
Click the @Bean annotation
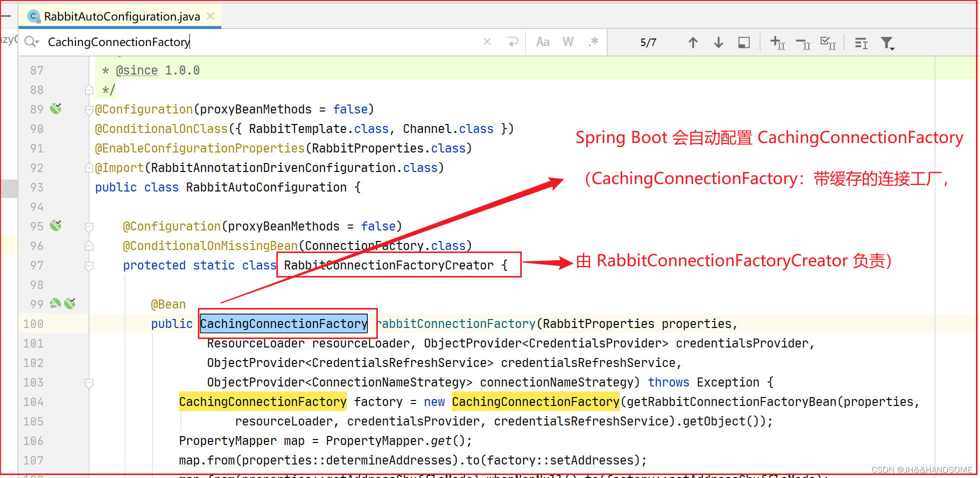(168, 304)
